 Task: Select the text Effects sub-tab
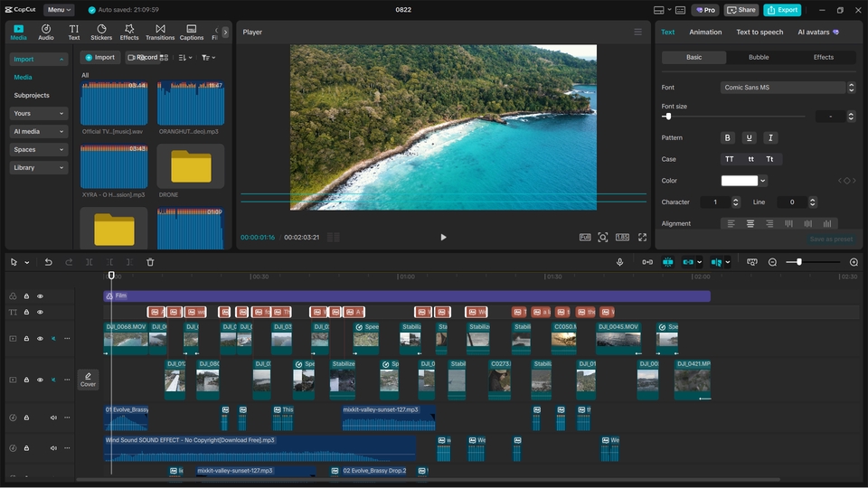823,57
